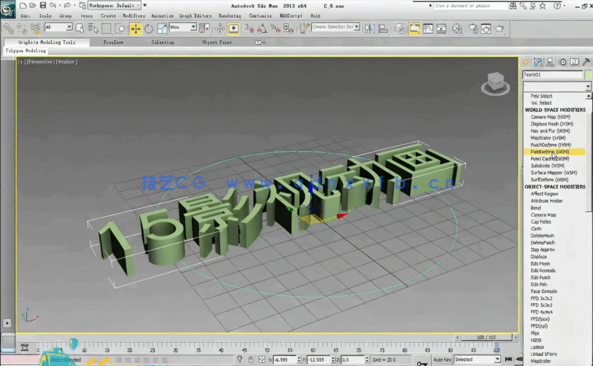593x366 pixels.
Task: Click the object color swatch
Action: (x=588, y=75)
